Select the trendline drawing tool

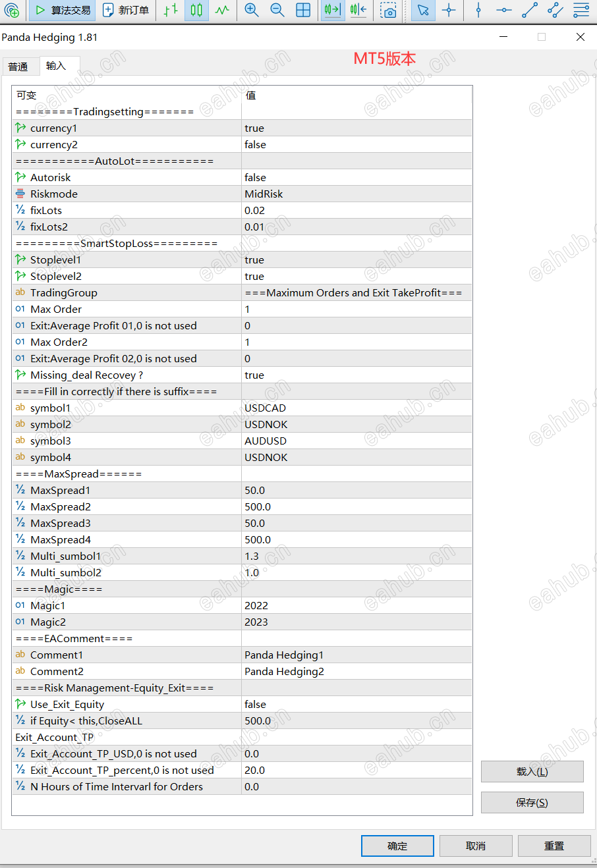(x=530, y=11)
